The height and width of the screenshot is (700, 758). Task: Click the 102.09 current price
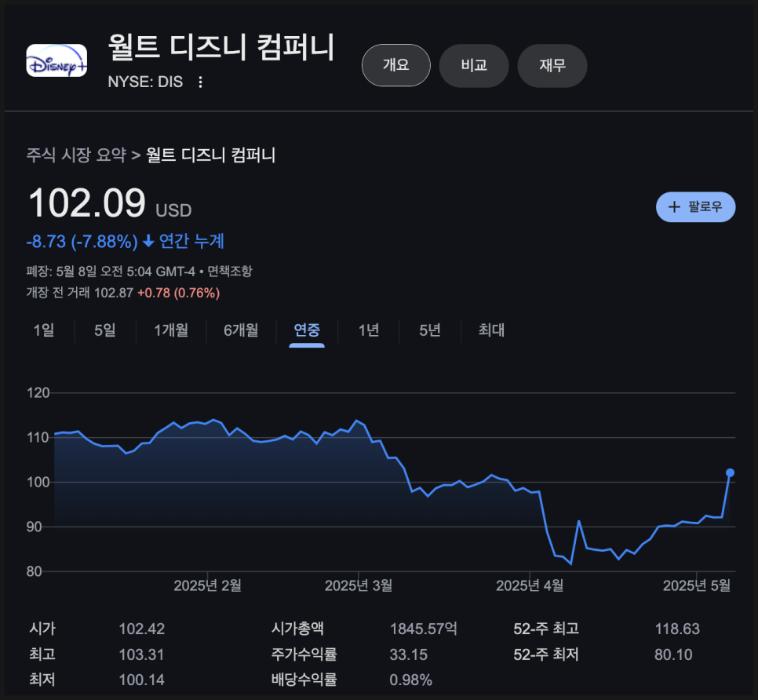pos(87,203)
